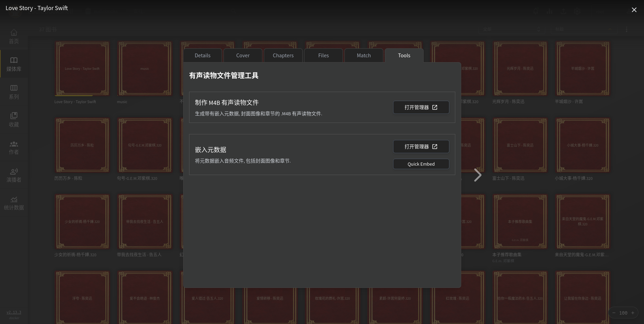The height and width of the screenshot is (324, 644).
Task: Click the v2.13.3 version link
Action: point(14,312)
